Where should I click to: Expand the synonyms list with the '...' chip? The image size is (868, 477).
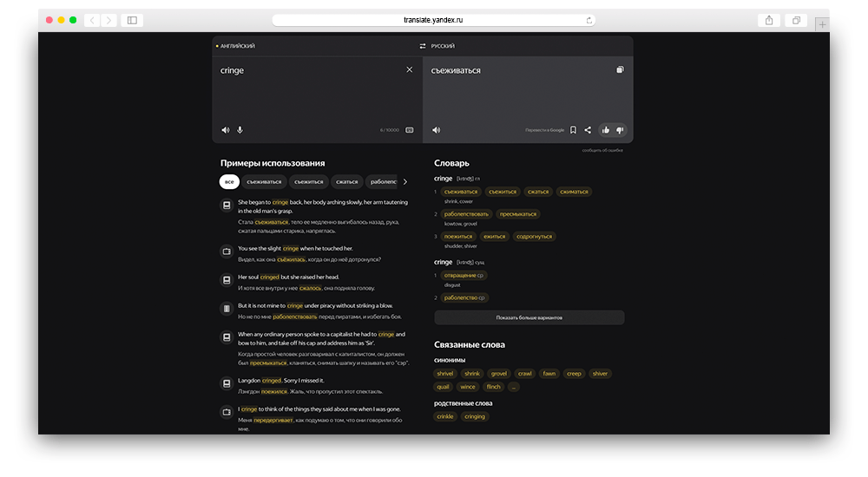514,387
